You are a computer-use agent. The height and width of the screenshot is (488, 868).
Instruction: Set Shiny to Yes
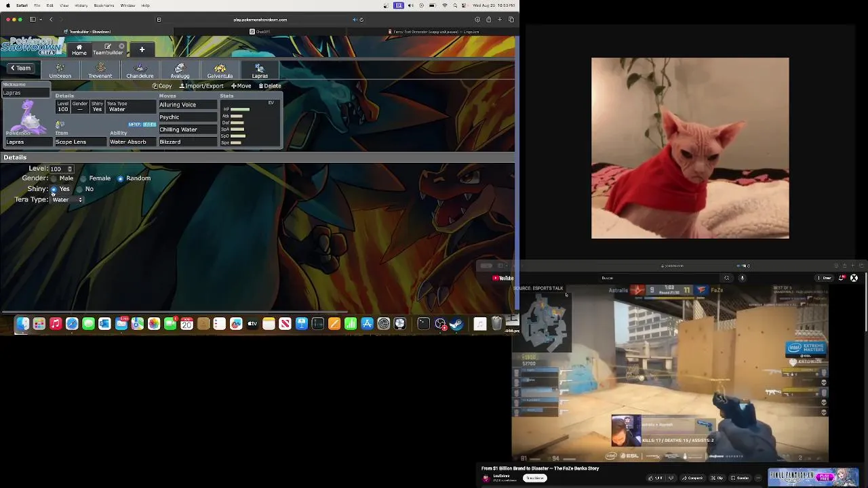click(x=54, y=189)
